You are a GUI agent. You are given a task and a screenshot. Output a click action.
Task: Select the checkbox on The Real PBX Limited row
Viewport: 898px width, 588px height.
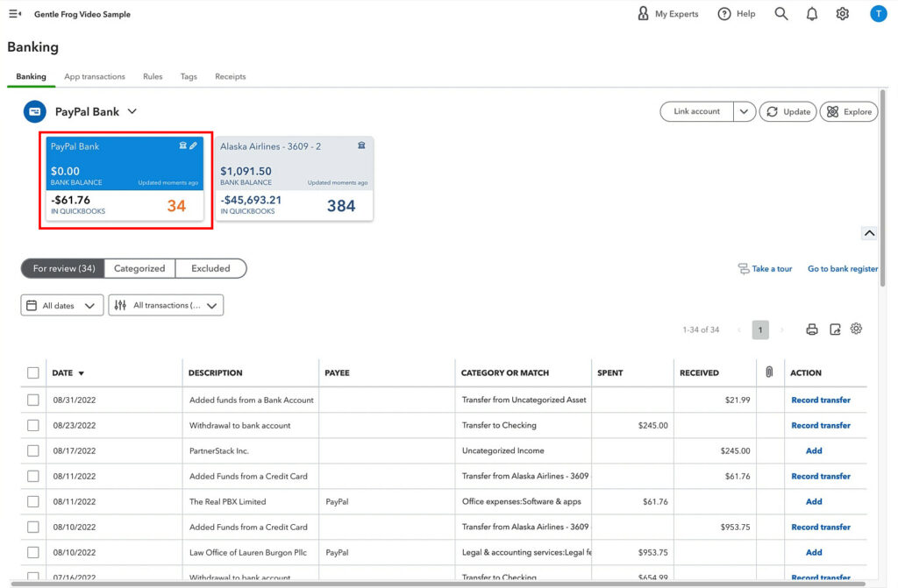pyautogui.click(x=32, y=501)
